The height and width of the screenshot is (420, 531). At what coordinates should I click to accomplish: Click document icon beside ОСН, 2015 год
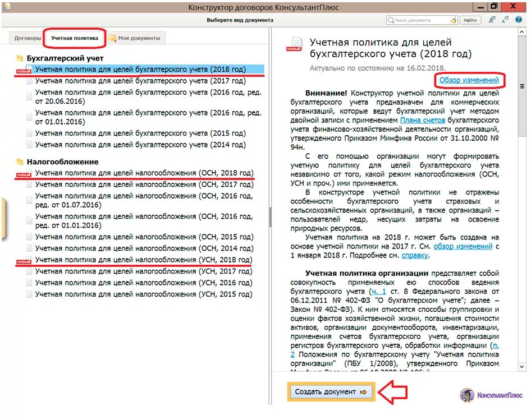(29, 237)
